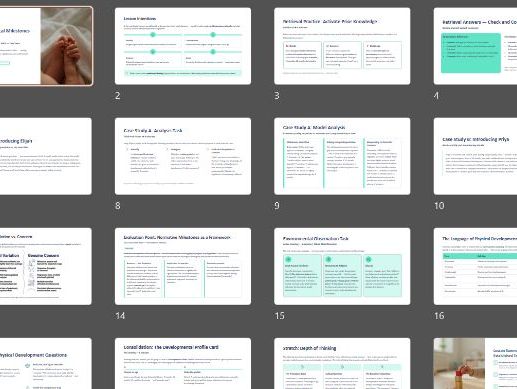Select the first slide thumbnail with baby feet photo

[46, 46]
